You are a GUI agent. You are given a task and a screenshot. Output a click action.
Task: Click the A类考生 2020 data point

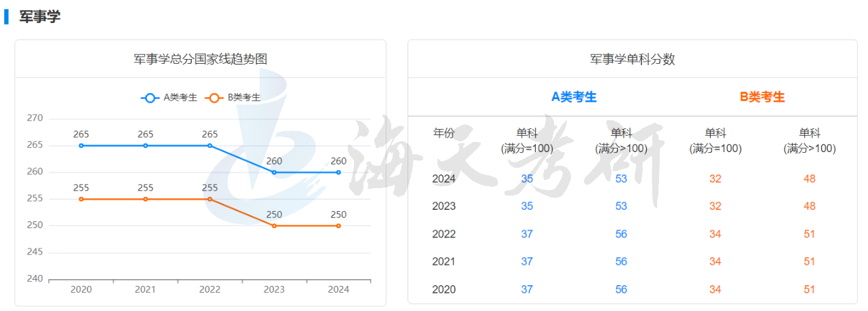81,145
